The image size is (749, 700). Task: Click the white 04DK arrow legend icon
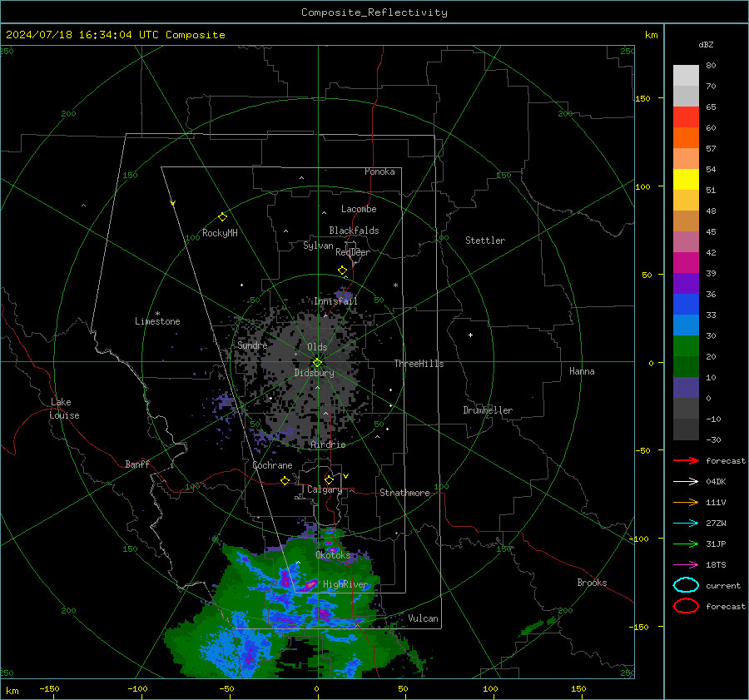click(686, 481)
